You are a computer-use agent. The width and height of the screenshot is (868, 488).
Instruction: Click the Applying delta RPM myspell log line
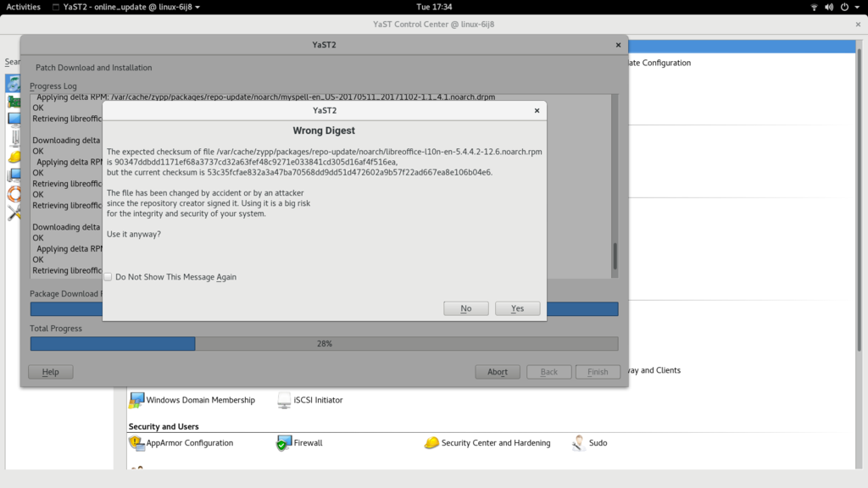pos(265,97)
